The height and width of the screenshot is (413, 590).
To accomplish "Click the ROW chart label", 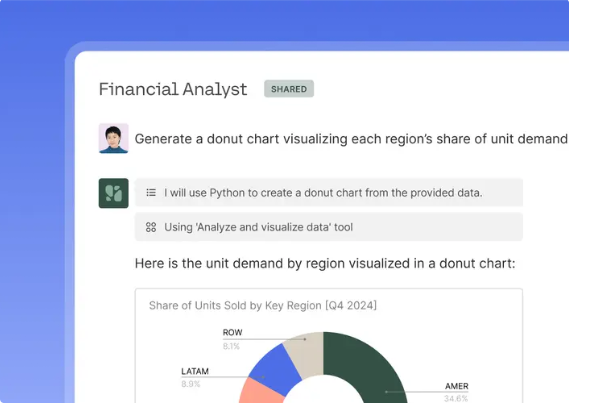I will tap(232, 333).
